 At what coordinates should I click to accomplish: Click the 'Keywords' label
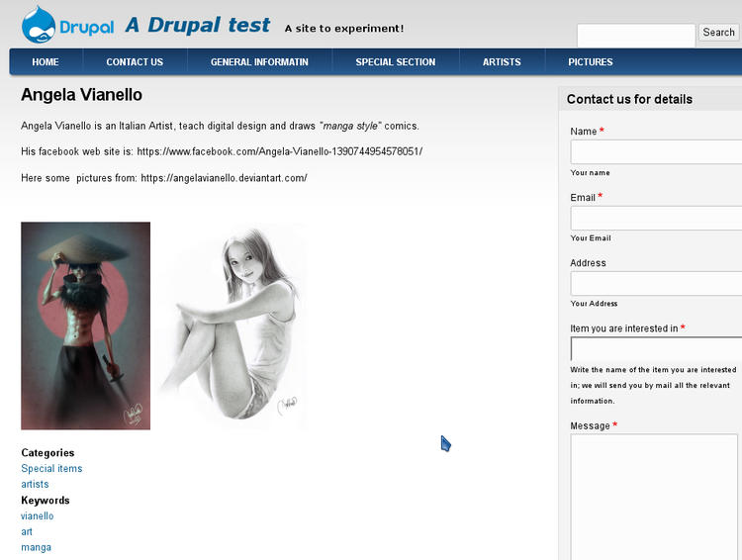click(x=46, y=501)
